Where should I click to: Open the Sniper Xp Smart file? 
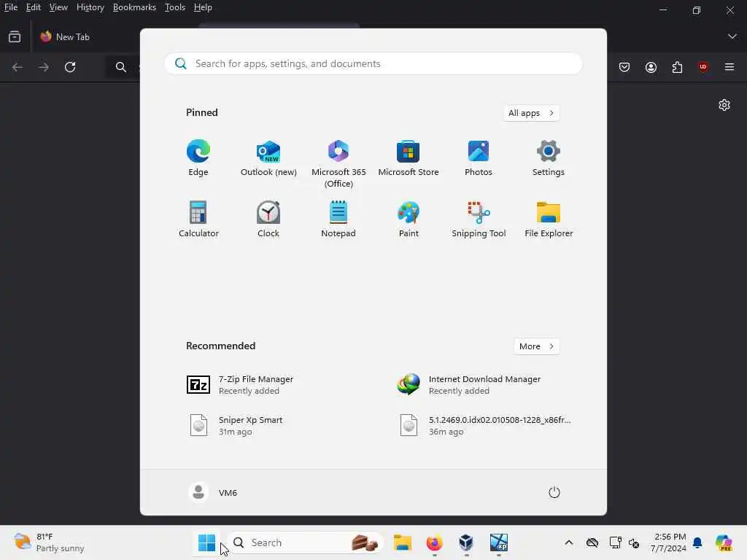coord(236,425)
